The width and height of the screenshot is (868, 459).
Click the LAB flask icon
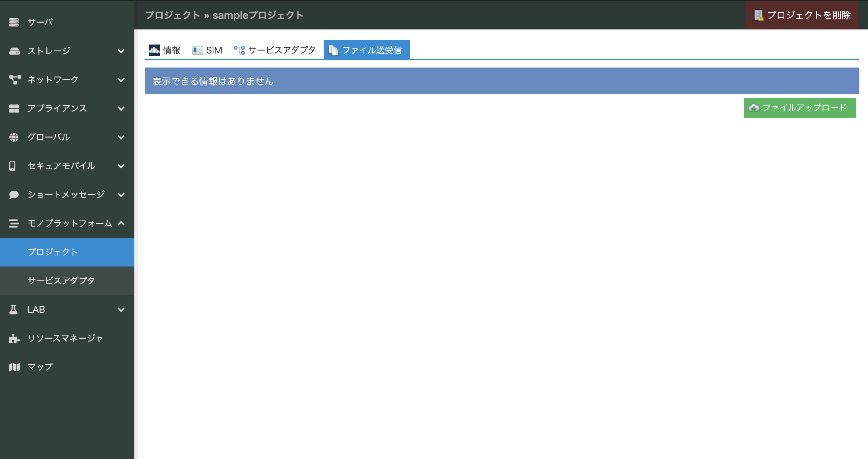[14, 310]
